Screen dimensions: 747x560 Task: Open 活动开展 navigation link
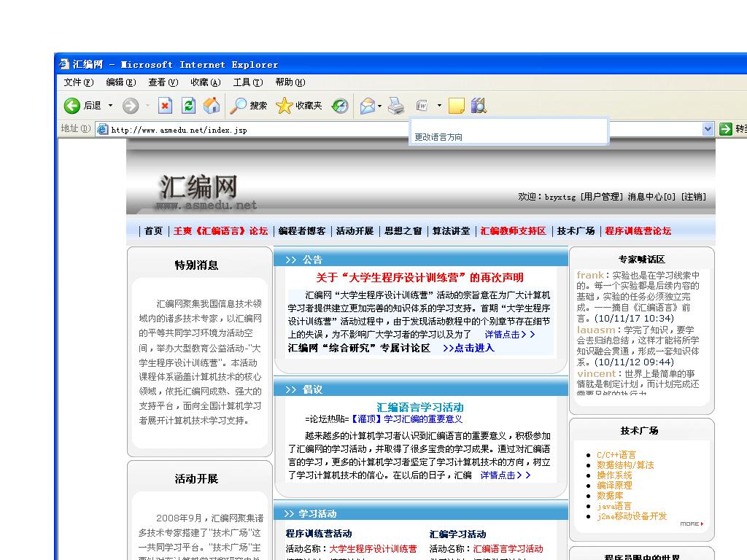[x=355, y=231]
